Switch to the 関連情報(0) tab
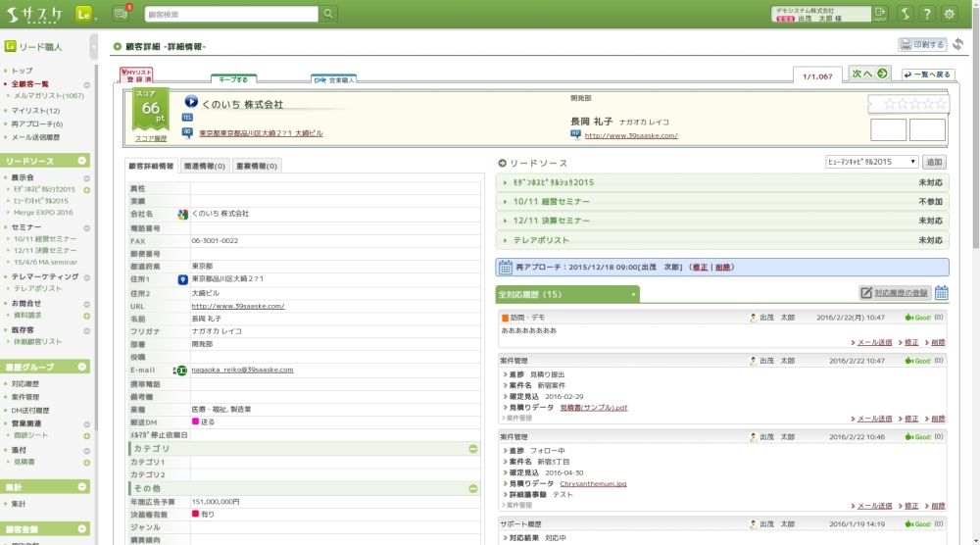The height and width of the screenshot is (545, 980). pos(205,167)
